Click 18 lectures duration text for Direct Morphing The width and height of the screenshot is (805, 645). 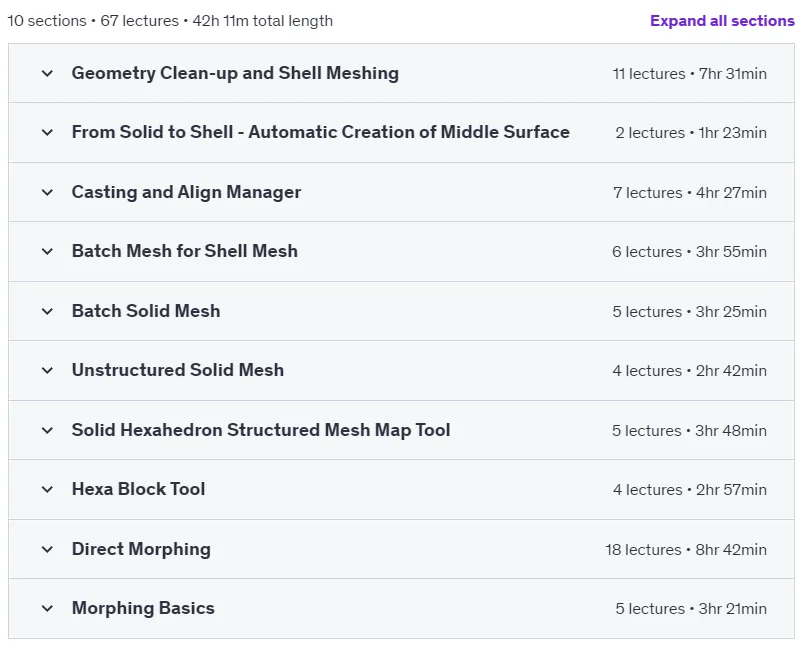click(x=686, y=549)
